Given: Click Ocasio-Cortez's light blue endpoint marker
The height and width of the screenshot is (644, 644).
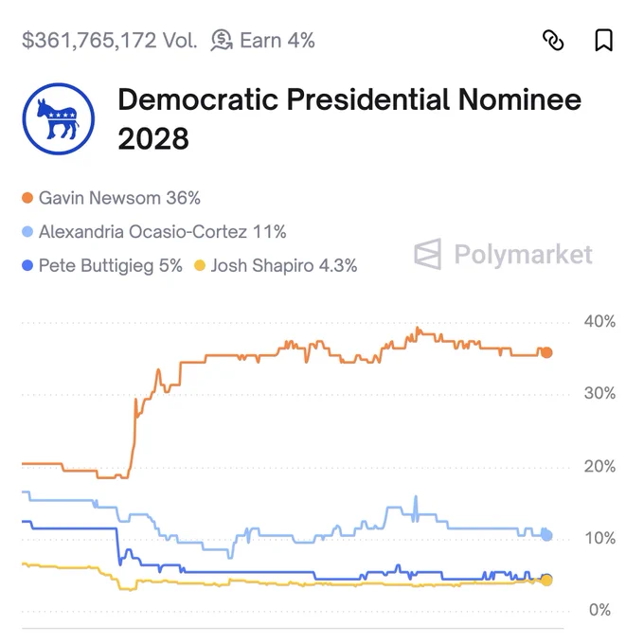Looking at the screenshot, I should click(x=546, y=535).
